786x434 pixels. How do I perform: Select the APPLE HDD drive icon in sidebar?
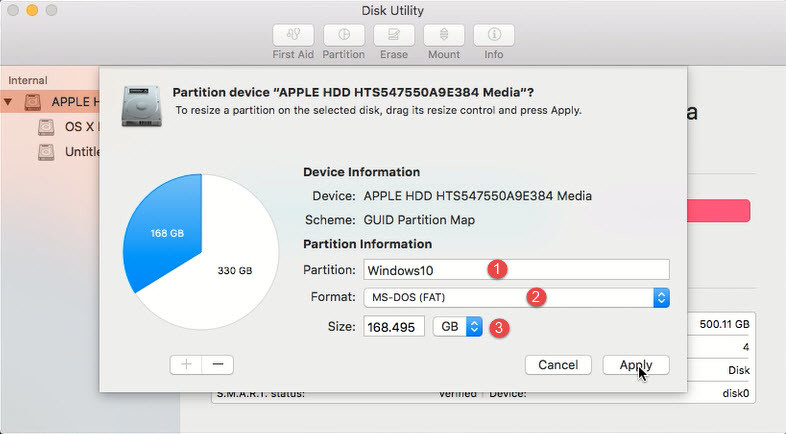click(x=33, y=102)
